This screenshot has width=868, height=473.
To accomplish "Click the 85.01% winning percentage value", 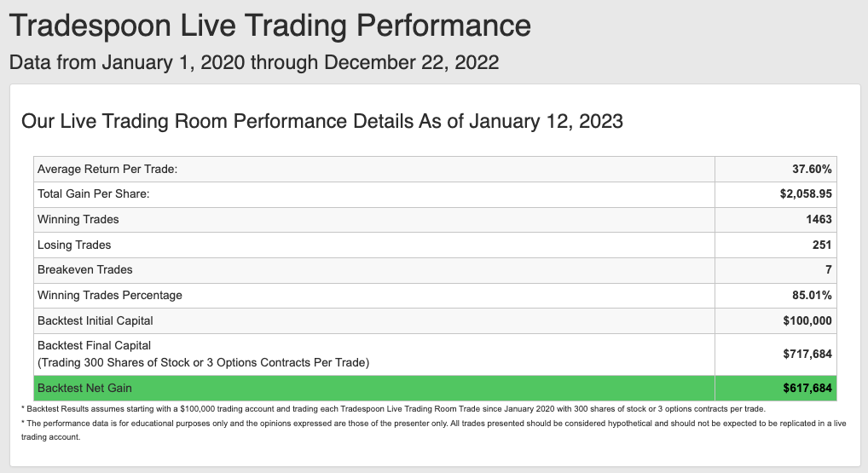I will coord(812,295).
